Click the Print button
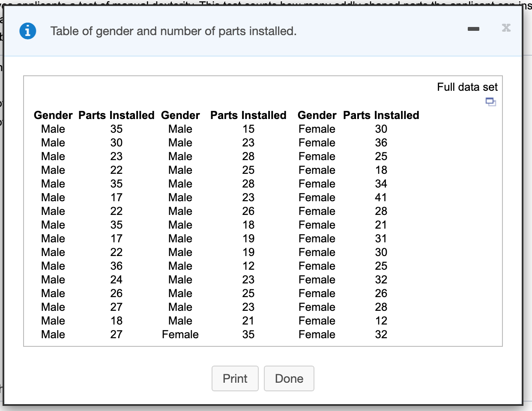The image size is (532, 411). tap(235, 378)
